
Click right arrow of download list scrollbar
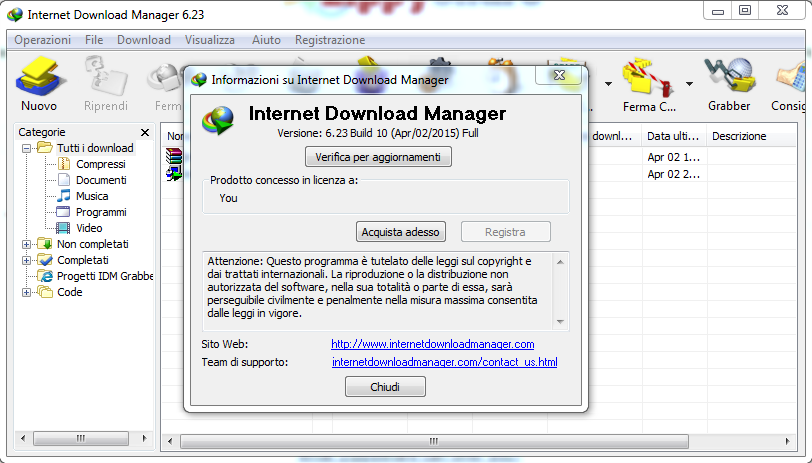tap(787, 441)
